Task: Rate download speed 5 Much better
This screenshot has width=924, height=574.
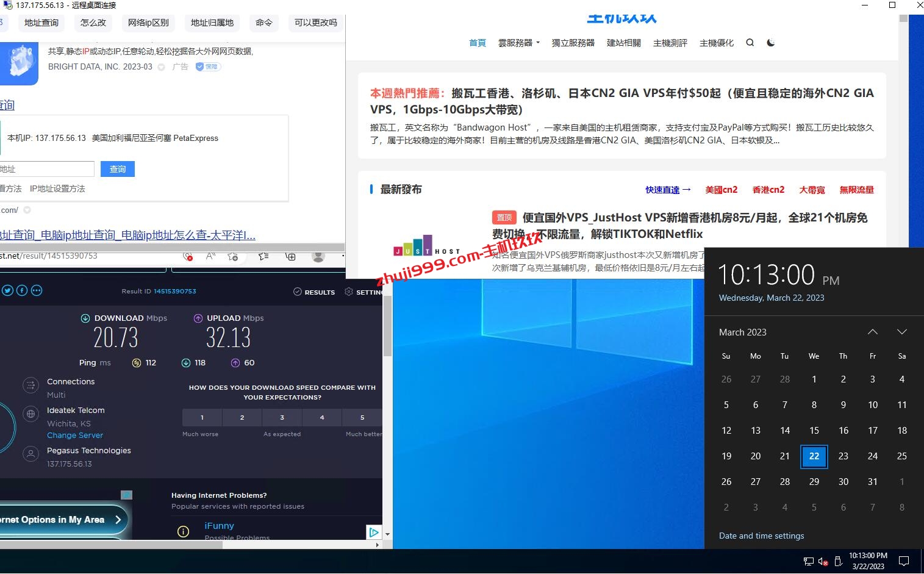Action: coord(362,417)
